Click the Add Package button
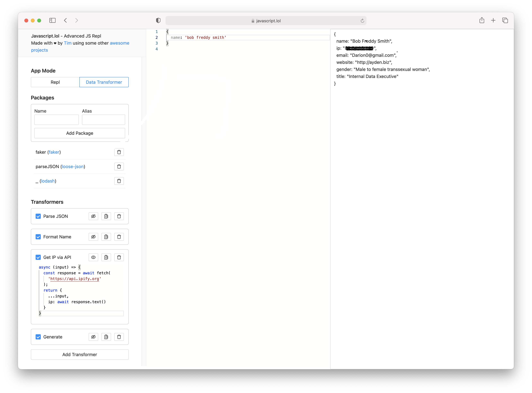The height and width of the screenshot is (393, 532). tap(80, 133)
